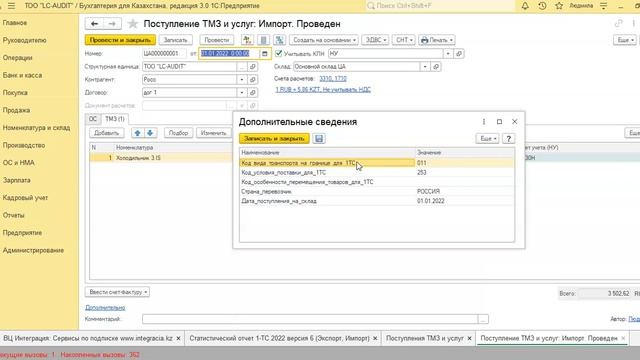Toggle the Учитывать КПН checkbox
This screenshot has height=360, width=640.
tap(279, 53)
